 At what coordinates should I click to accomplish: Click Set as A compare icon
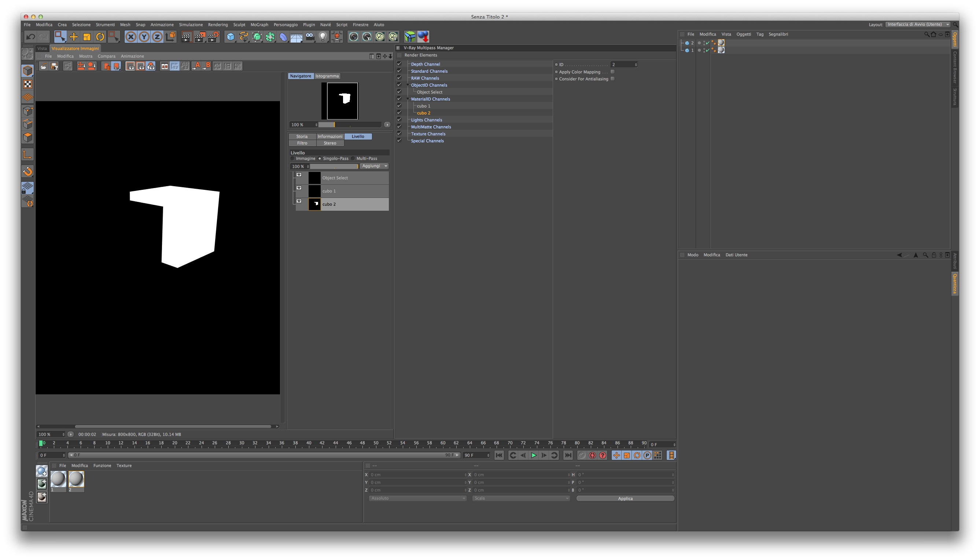pos(197,66)
